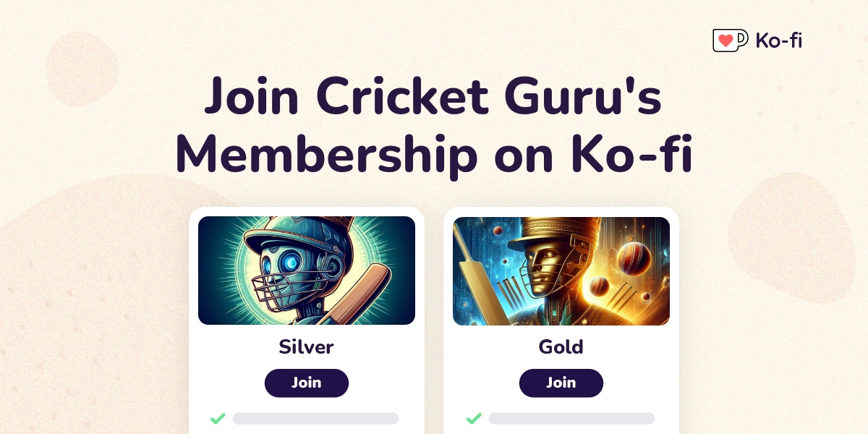The width and height of the screenshot is (868, 434).
Task: Select the Silver tier title
Action: [307, 347]
